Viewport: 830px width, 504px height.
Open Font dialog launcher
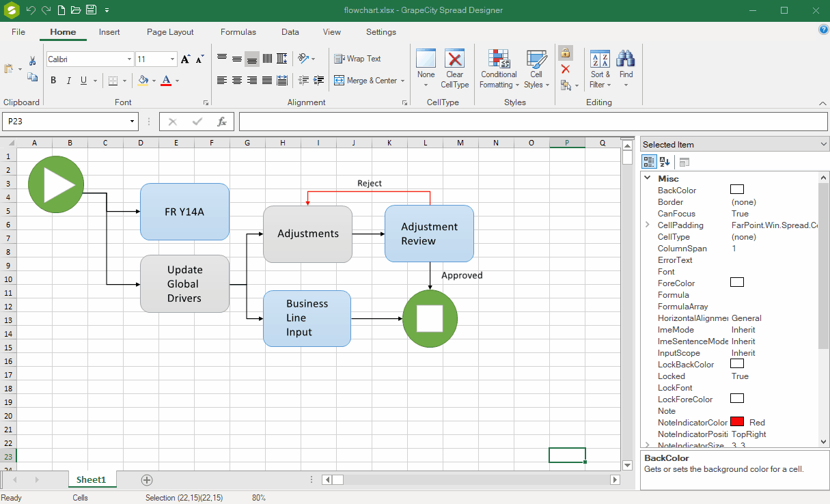(x=206, y=103)
